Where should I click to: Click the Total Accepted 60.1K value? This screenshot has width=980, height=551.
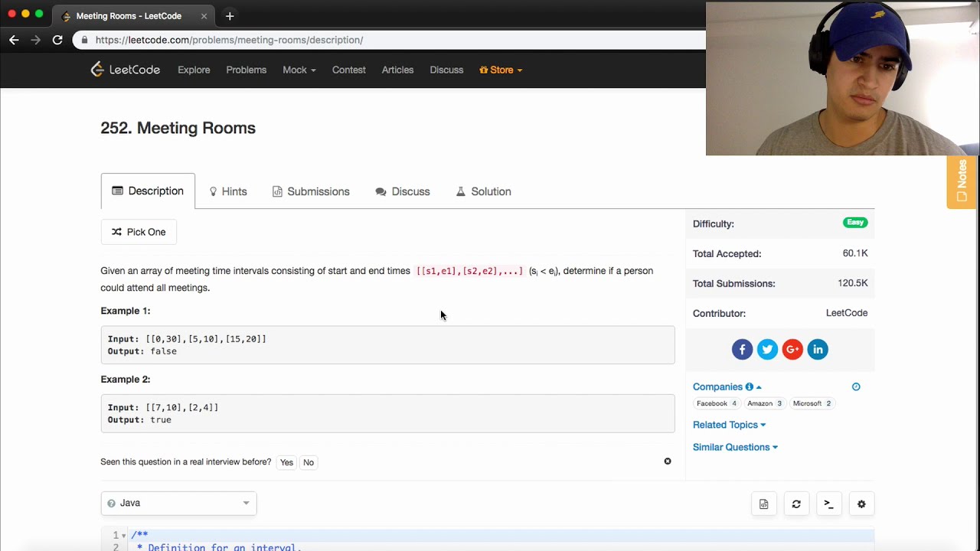click(x=855, y=253)
